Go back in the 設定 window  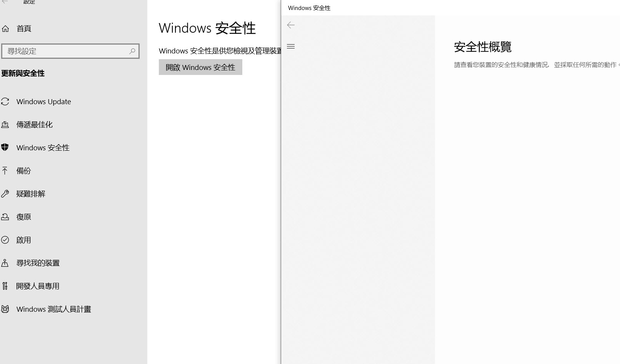coord(5,2)
